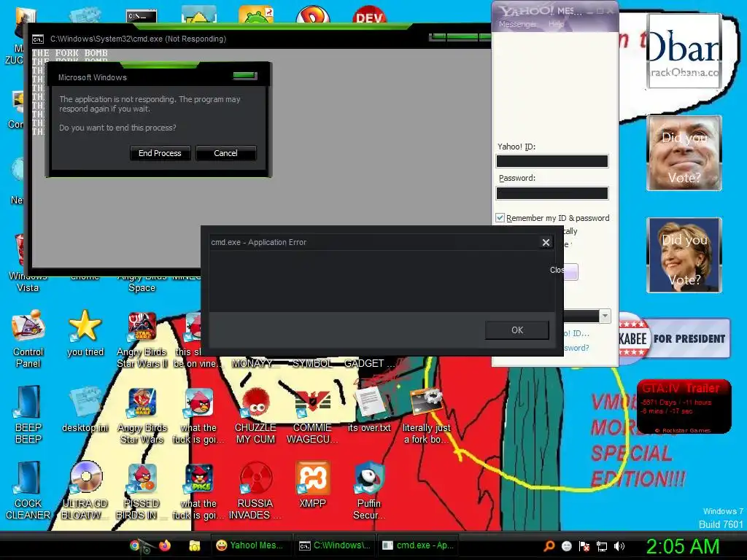Select the desktop.ini file icon
747x560 pixels.
pos(85,410)
